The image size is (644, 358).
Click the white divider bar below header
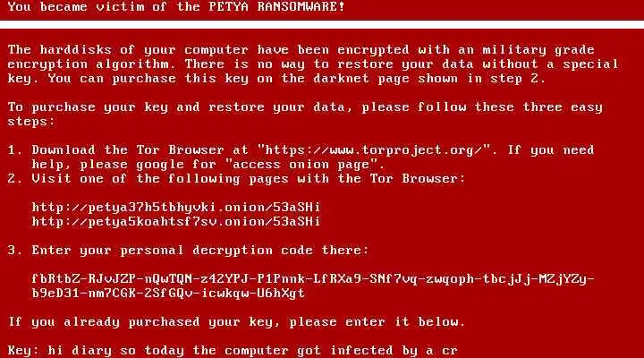click(322, 25)
